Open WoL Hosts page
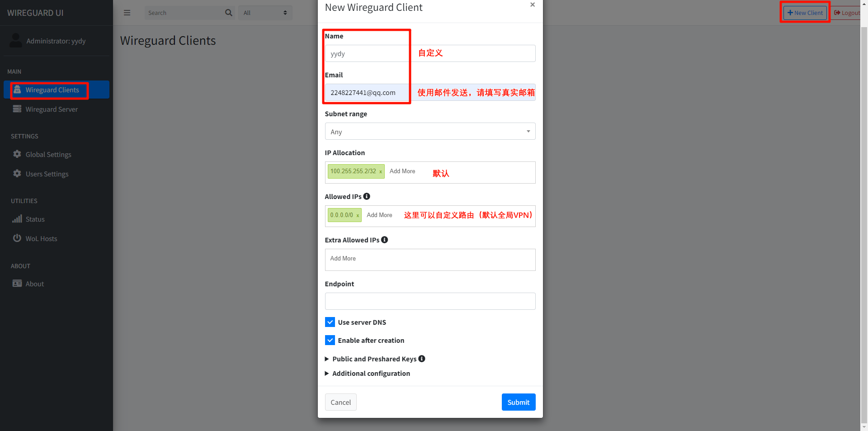This screenshot has width=868, height=431. [x=57, y=238]
